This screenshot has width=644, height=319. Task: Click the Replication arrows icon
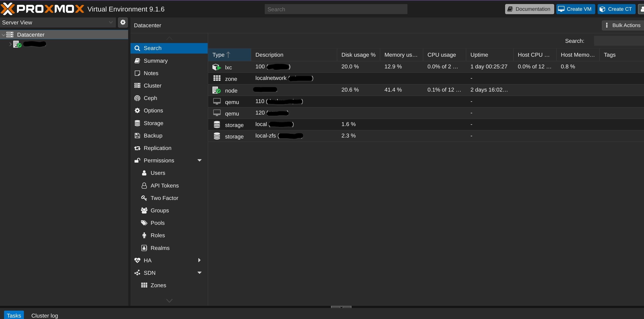click(137, 148)
